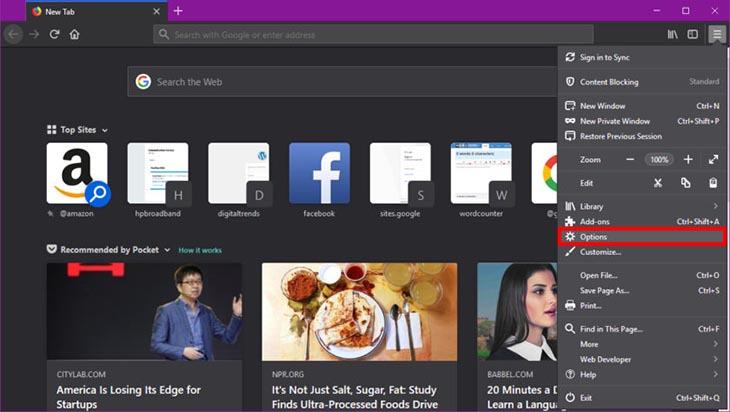
Task: Choose Print... from the menu
Action: (x=642, y=306)
